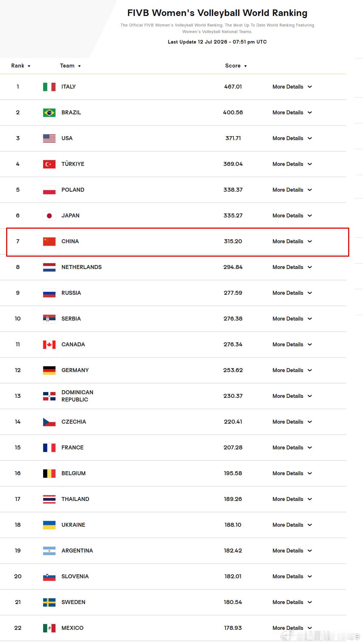Click the Japan flag icon
Screen dimensions: 363x644
coord(49,216)
